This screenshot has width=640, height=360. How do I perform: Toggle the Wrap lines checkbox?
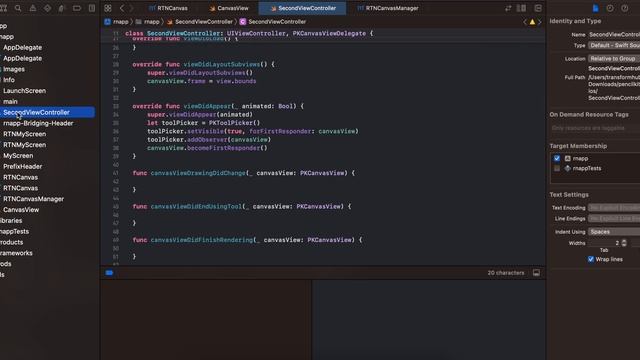[591, 259]
